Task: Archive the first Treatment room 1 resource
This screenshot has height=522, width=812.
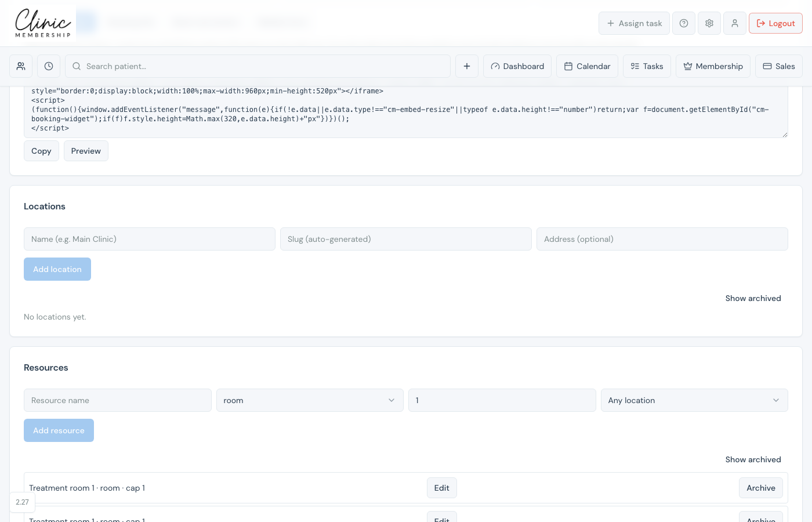Action: coord(761,488)
